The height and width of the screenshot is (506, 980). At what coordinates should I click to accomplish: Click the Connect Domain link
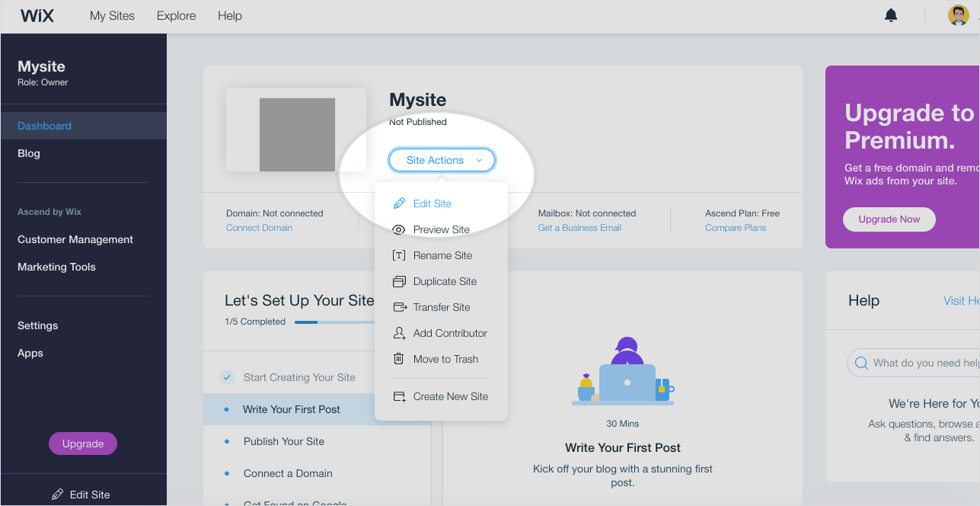[259, 227]
